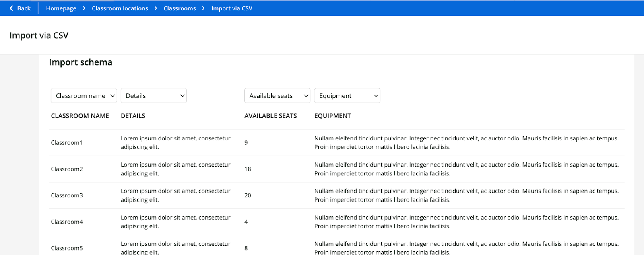Click the chevron after Homepage breadcrumb
Image resolution: width=644 pixels, height=255 pixels.
coord(84,8)
